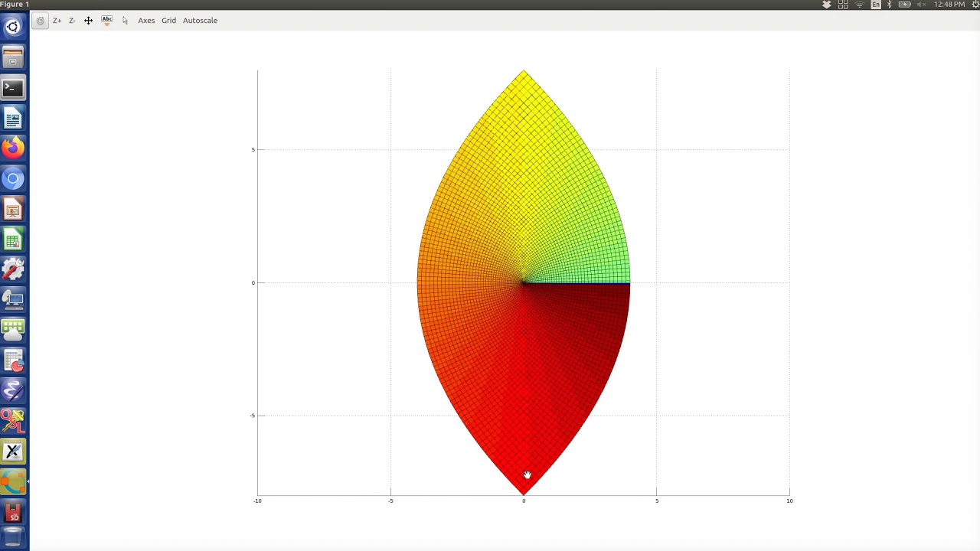This screenshot has height=551, width=980.
Task: Launch Chromium browser from dock
Action: (x=13, y=179)
